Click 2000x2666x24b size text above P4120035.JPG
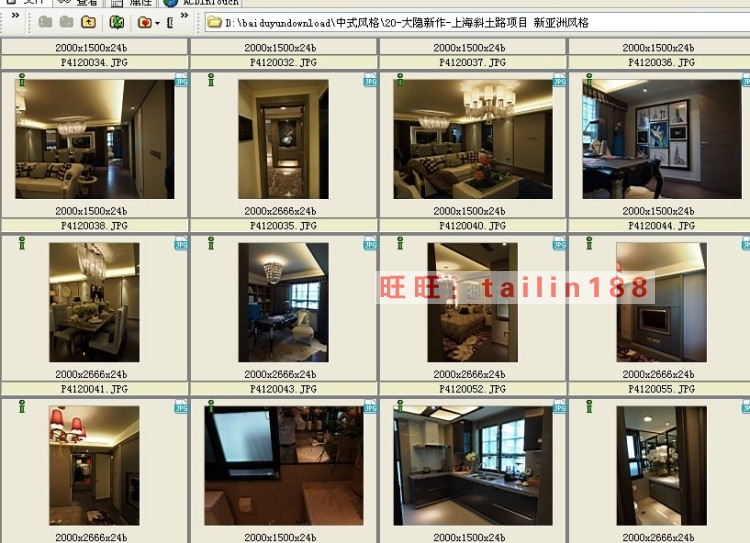 click(x=280, y=211)
